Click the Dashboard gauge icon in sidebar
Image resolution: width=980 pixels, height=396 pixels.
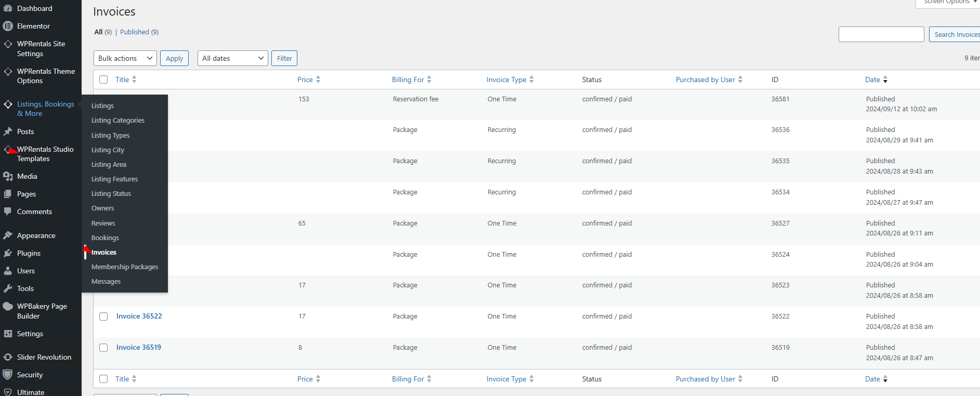pos(8,8)
